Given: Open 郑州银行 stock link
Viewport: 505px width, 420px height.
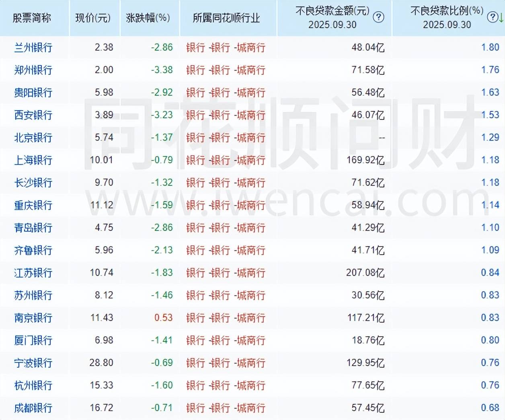Looking at the screenshot, I should point(33,70).
